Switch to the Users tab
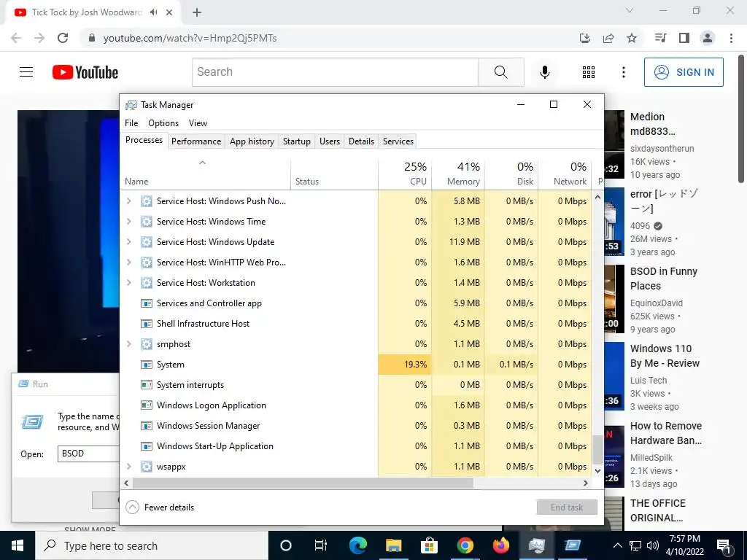The width and height of the screenshot is (747, 560). [x=330, y=141]
